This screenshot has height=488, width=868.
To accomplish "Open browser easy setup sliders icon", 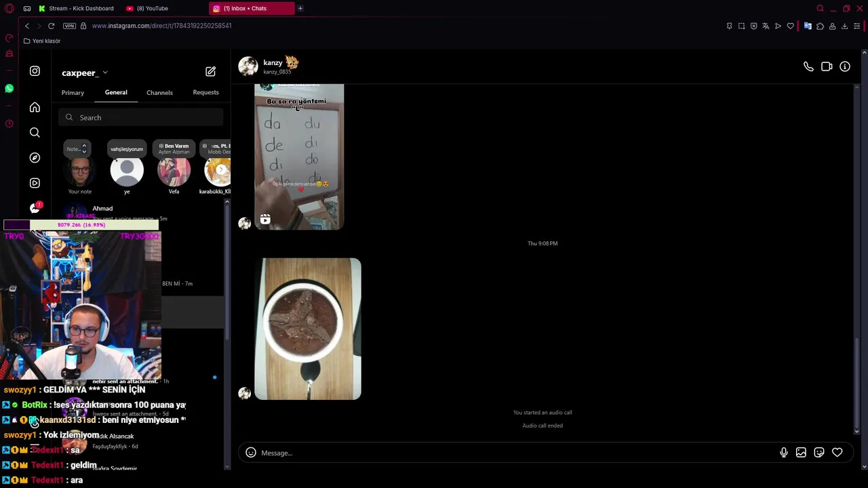I will coord(856,26).
